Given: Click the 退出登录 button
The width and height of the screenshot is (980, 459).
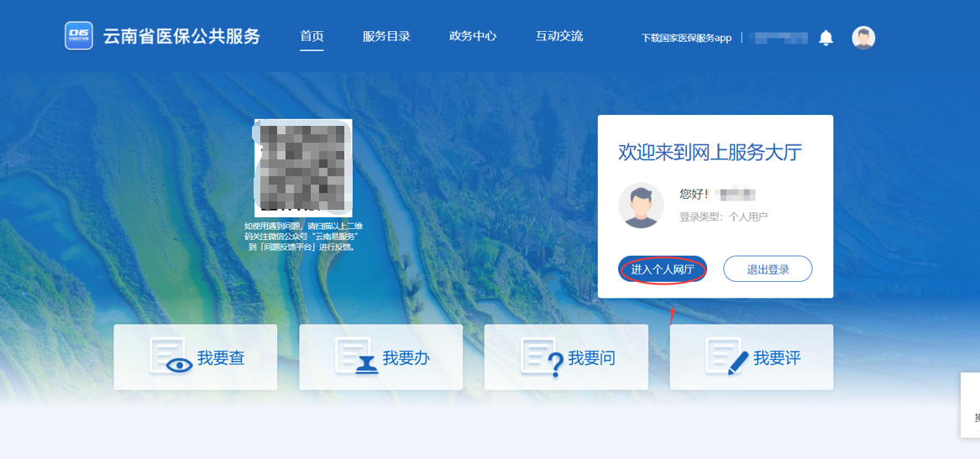Looking at the screenshot, I should pyautogui.click(x=768, y=269).
